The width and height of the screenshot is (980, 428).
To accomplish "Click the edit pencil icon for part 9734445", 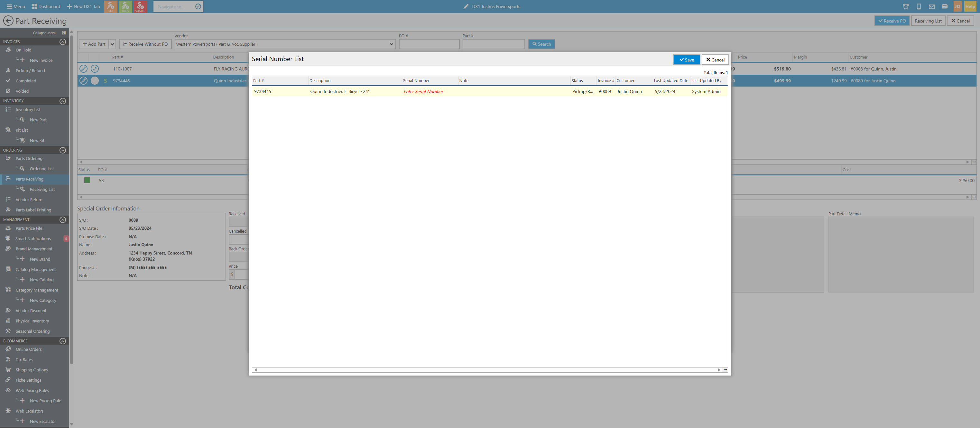I will pyautogui.click(x=83, y=81).
